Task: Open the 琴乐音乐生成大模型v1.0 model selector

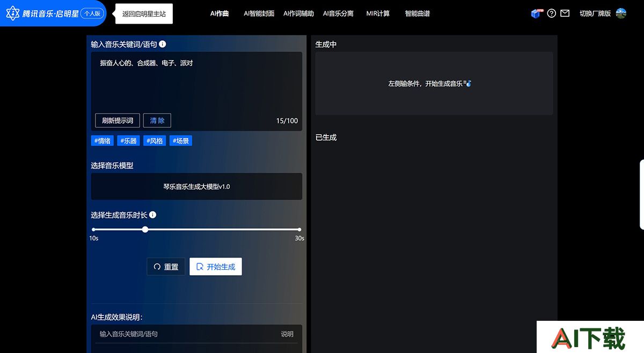Action: tap(196, 186)
